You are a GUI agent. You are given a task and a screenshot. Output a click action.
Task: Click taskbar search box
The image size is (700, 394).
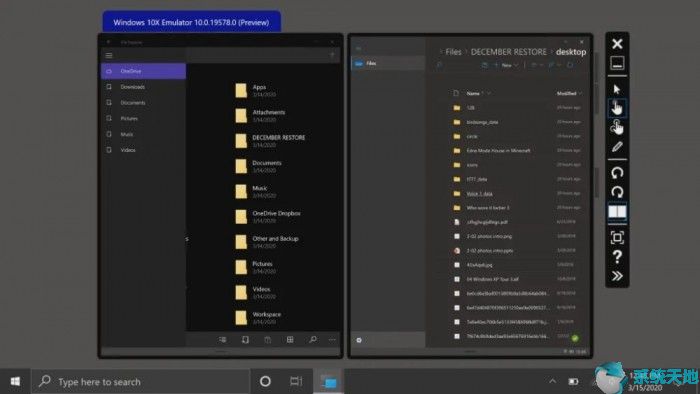140,382
